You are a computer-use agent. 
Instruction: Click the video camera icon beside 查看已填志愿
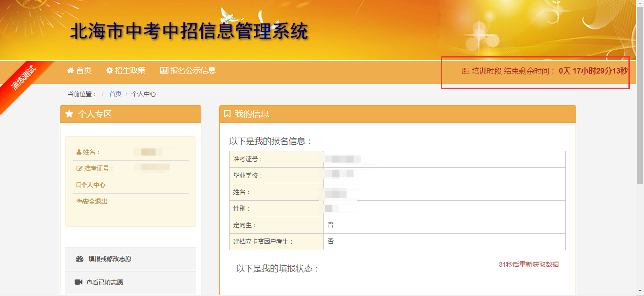click(x=79, y=282)
